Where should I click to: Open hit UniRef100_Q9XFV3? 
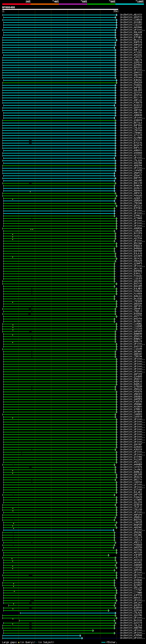(131, 17)
